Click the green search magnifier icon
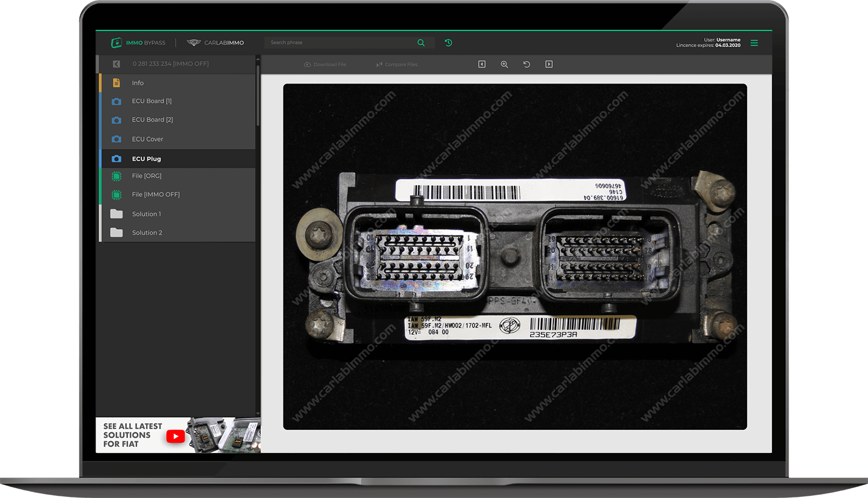 click(421, 43)
